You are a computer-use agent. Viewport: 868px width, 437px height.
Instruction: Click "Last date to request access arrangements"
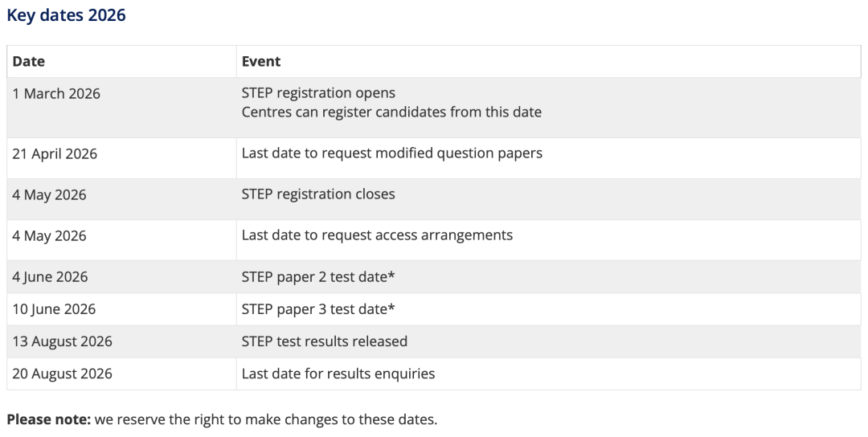377,235
